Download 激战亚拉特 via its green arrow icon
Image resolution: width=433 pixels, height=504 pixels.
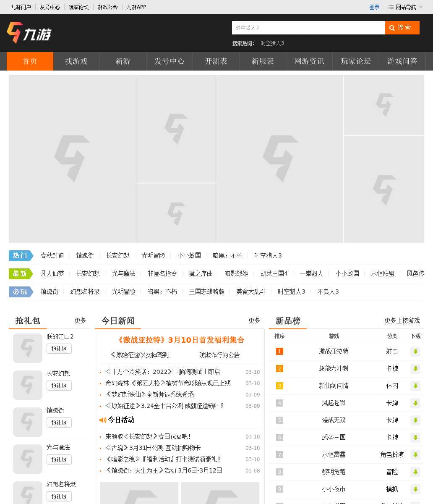click(x=415, y=352)
